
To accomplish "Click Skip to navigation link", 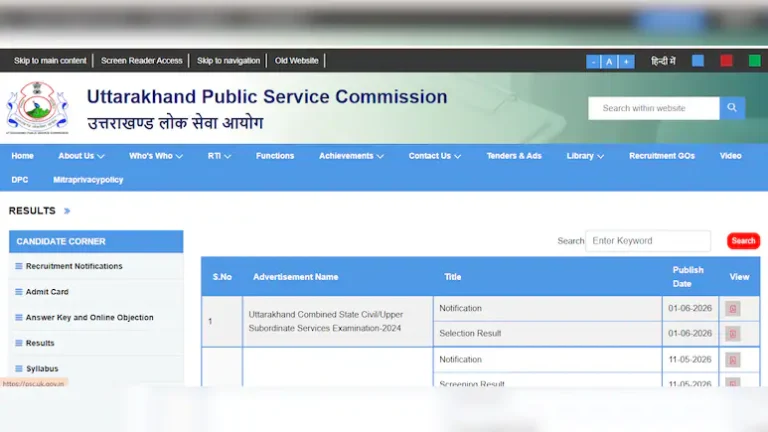I will 228,61.
